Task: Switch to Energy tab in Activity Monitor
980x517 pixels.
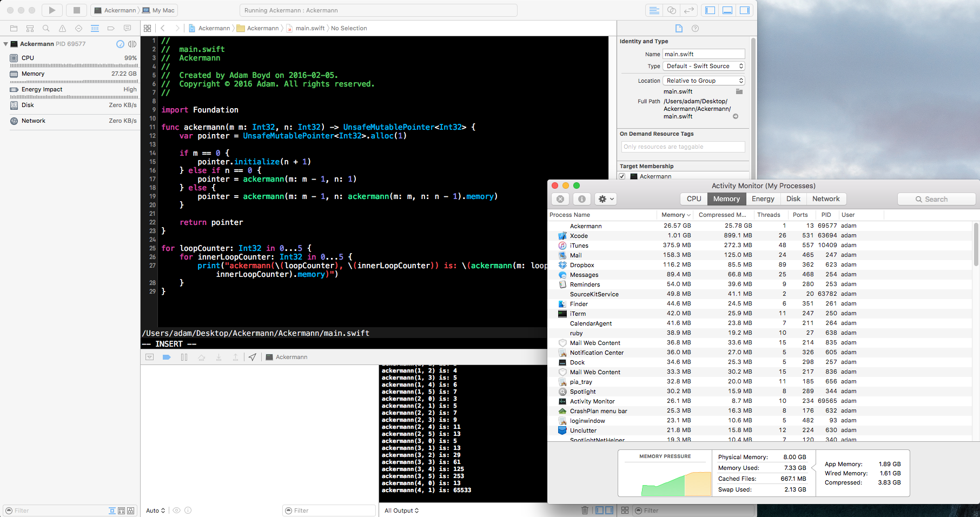Action: 763,199
